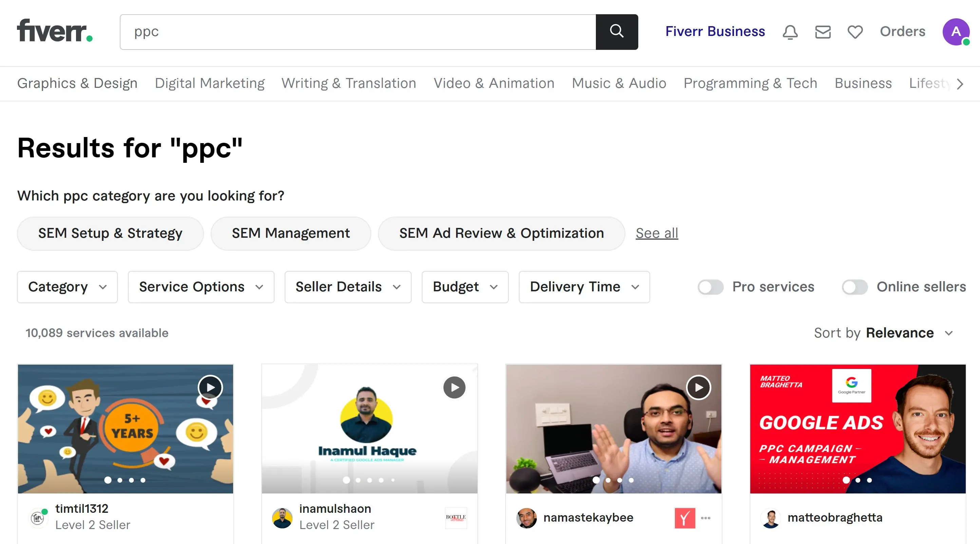Click the red Y client logo badge
The image size is (980, 544).
pos(685,518)
